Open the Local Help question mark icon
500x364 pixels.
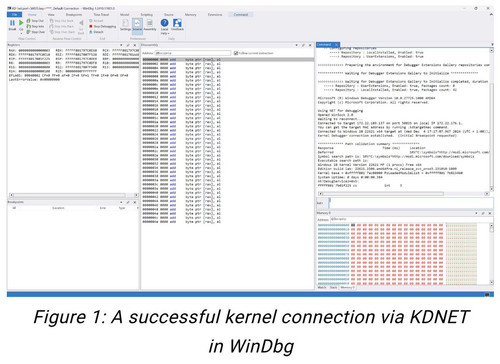[x=164, y=23]
